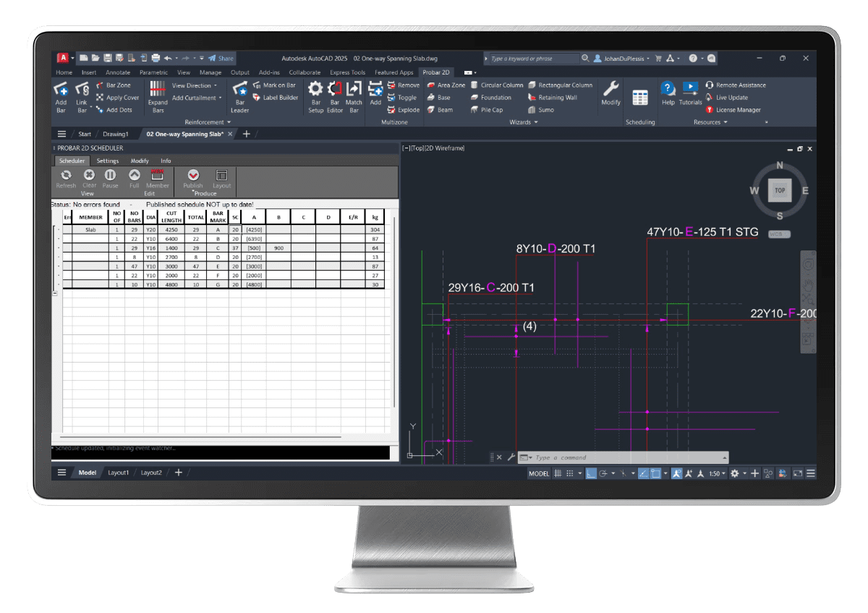Toggle ortho mode in status bar
The image size is (868, 613).
(x=590, y=473)
